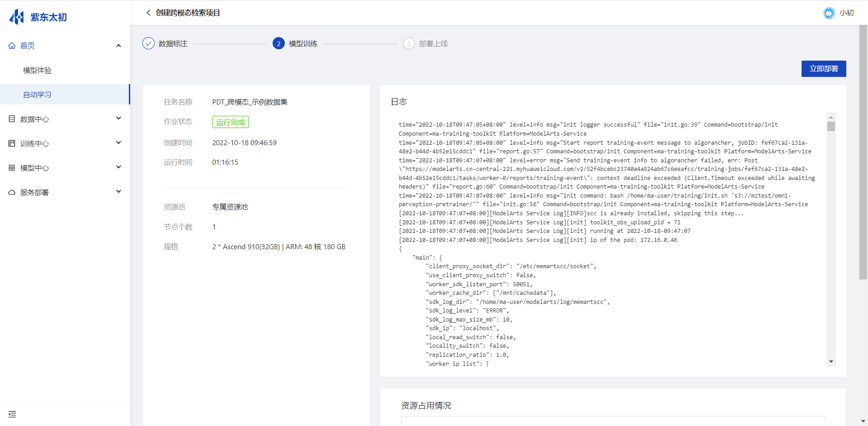This screenshot has width=868, height=426.
Task: Click the "sdk_log_level": "ERROR" log line
Action: click(467, 311)
